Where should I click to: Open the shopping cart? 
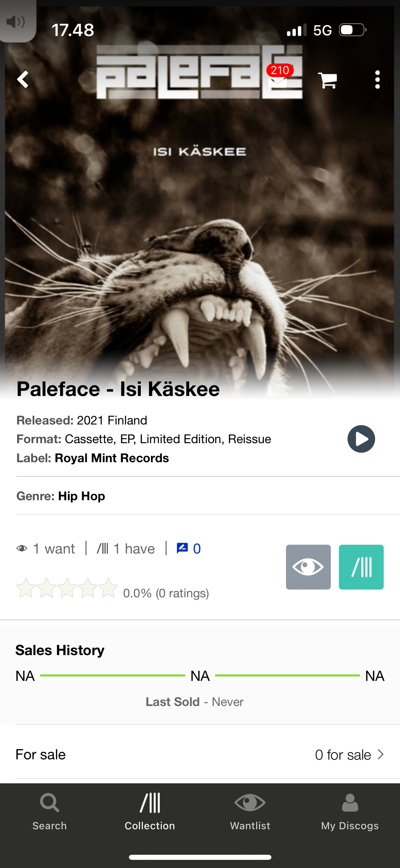[x=327, y=80]
